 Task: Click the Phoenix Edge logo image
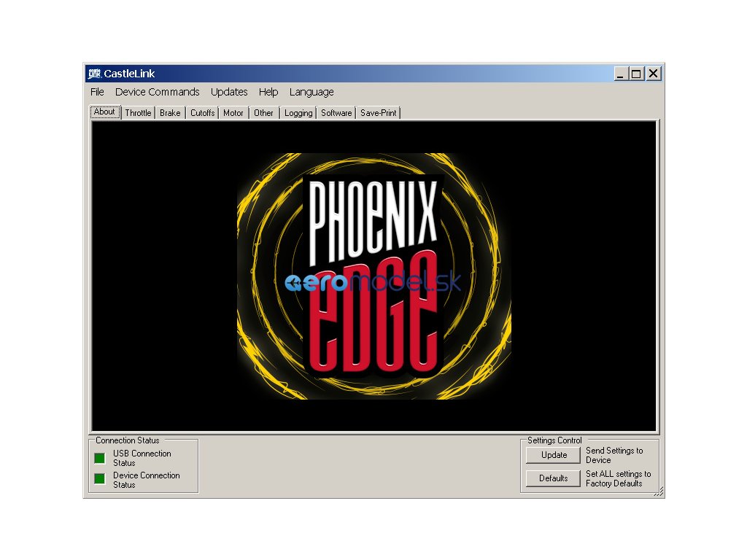coord(373,276)
